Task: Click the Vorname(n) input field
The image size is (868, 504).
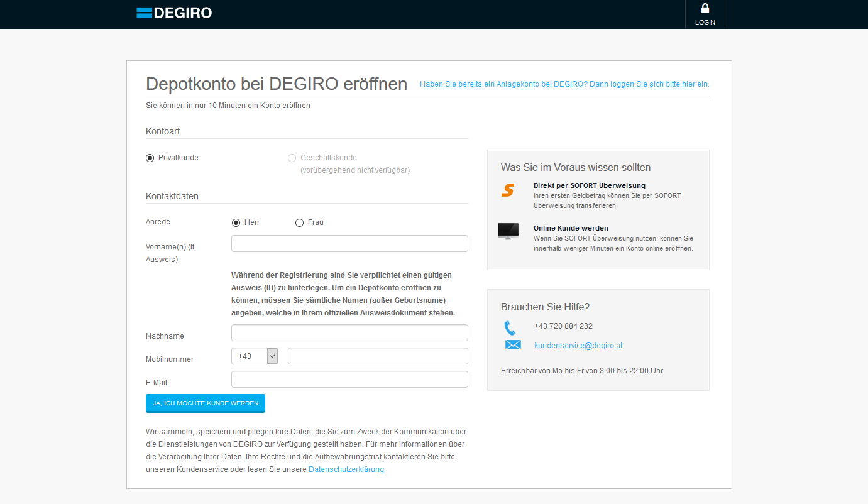Action: coord(349,244)
